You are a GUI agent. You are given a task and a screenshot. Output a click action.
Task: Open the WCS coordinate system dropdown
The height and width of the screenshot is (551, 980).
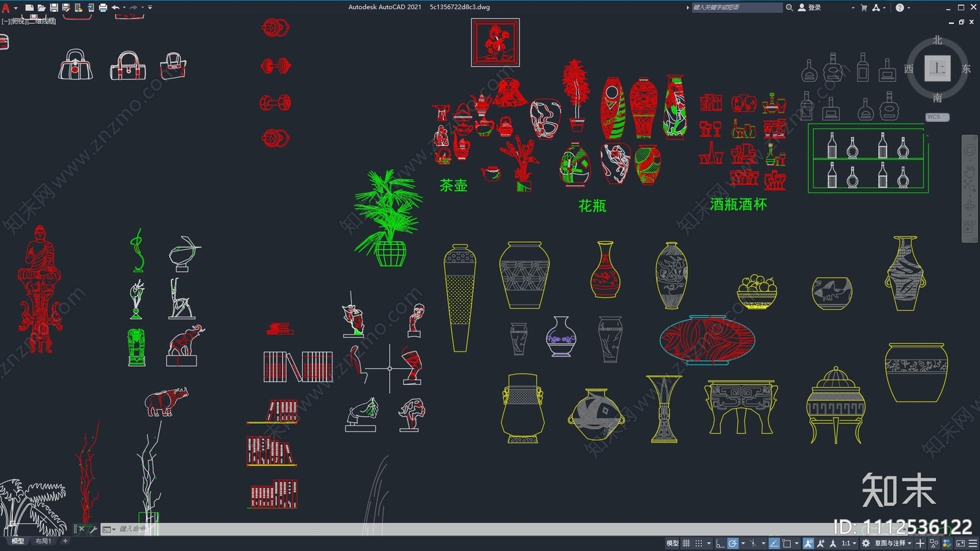coord(937,117)
